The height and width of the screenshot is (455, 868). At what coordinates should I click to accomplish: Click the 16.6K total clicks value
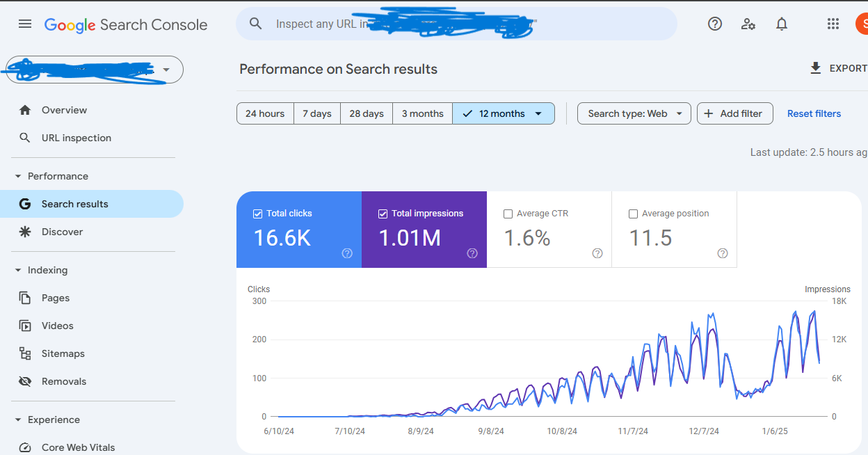tap(282, 238)
